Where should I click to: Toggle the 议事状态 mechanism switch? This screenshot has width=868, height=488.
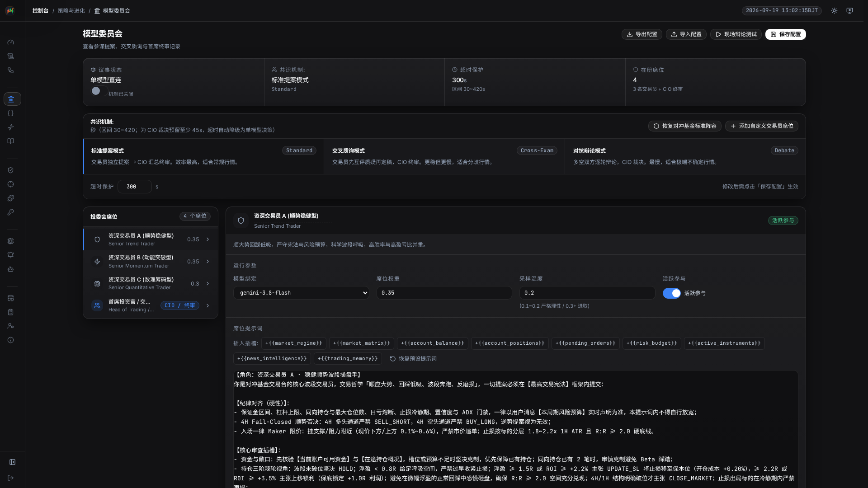click(98, 91)
